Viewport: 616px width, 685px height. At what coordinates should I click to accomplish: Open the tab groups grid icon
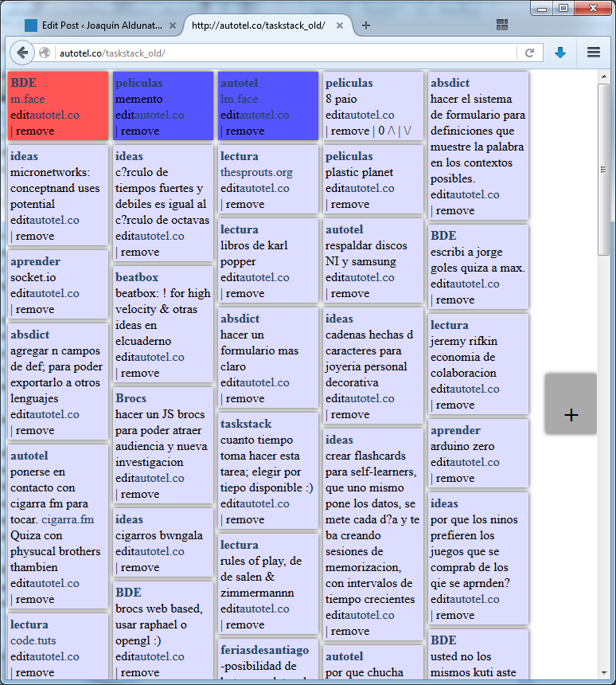502,25
